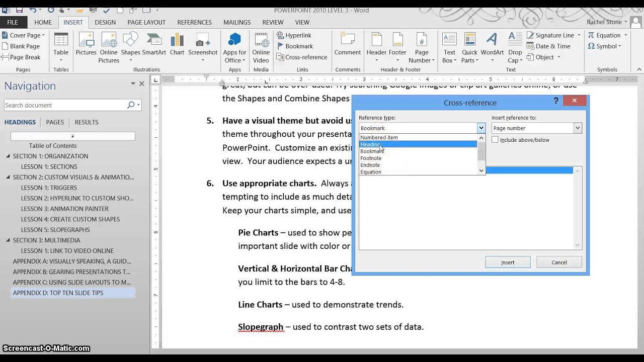Collapse the SECTION 2 heading triangle
Viewport: 644px width, 362px height.
coord(8,177)
